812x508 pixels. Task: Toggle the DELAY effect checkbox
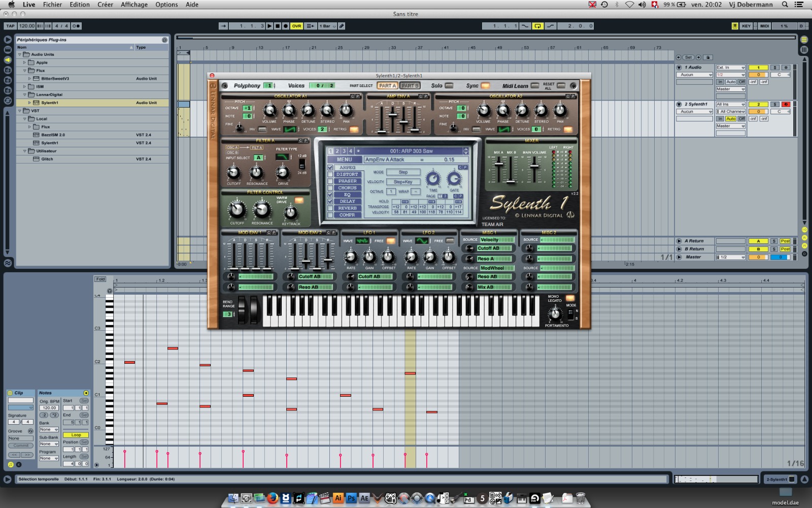pyautogui.click(x=330, y=202)
